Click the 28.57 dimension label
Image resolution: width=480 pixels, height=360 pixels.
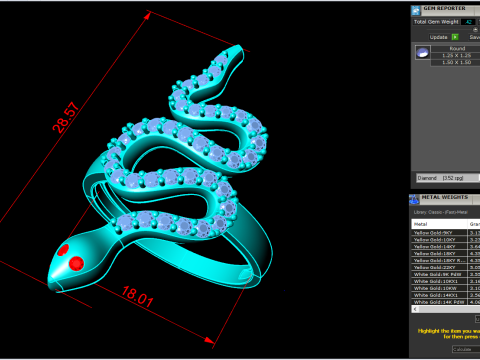(66, 117)
